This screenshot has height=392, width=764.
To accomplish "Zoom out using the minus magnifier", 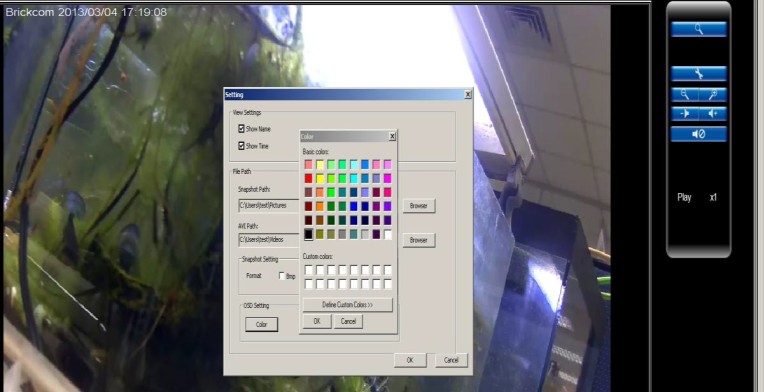I will (685, 94).
